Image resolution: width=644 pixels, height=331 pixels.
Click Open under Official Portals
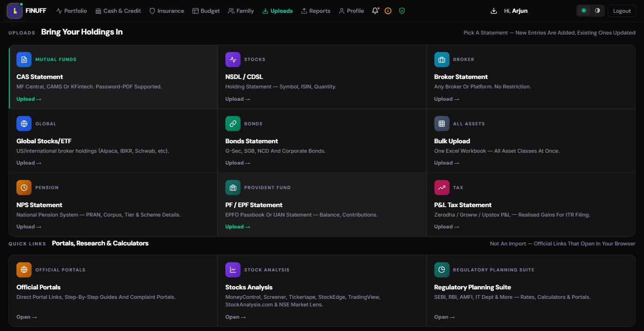click(27, 317)
